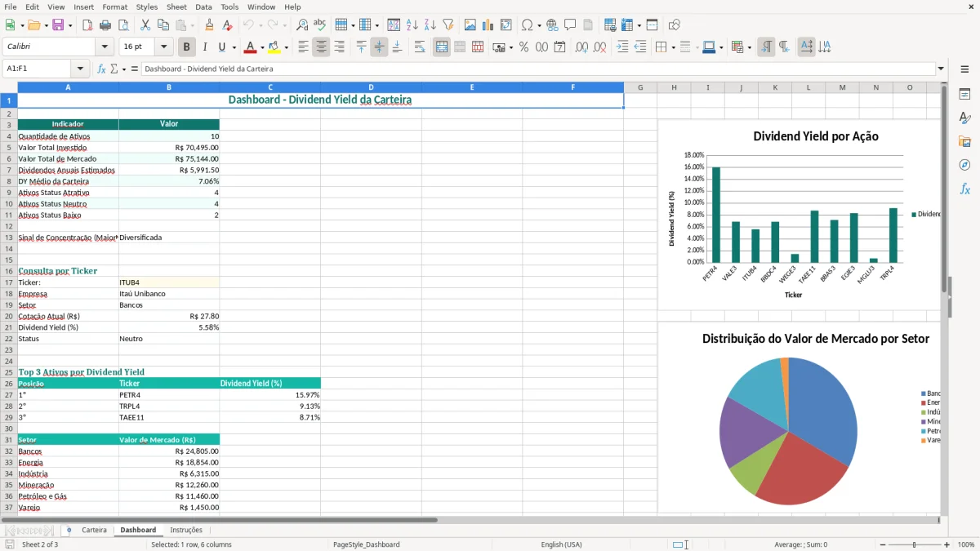Click the Spelling check abc icon
980x551 pixels.
coord(320,25)
